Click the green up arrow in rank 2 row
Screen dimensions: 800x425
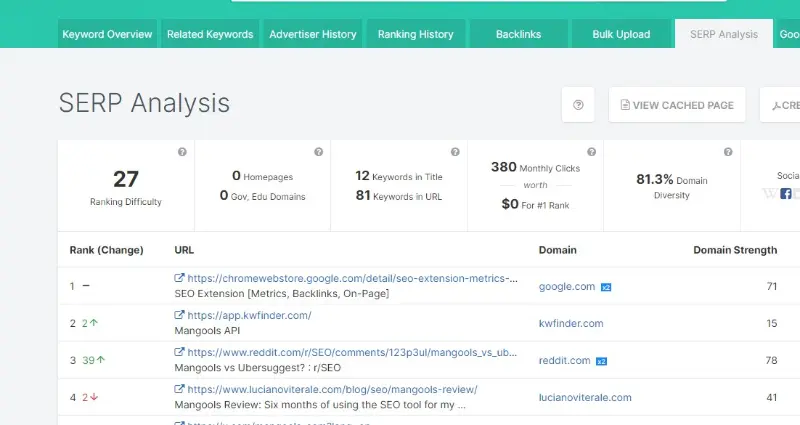point(94,323)
